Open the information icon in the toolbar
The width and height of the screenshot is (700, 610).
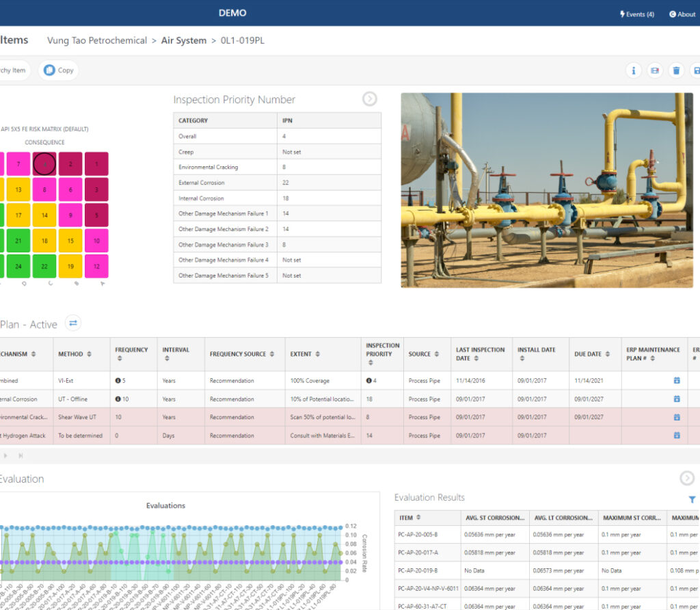634,70
